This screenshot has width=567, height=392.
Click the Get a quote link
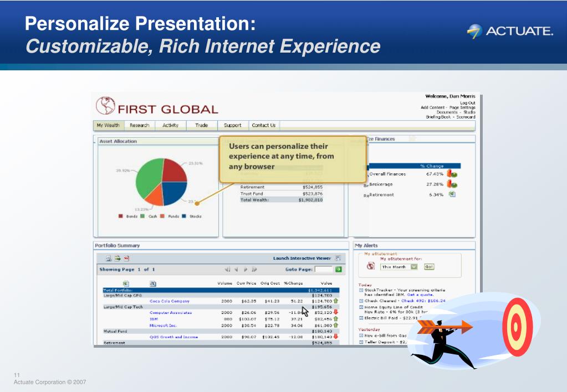pos(420,295)
